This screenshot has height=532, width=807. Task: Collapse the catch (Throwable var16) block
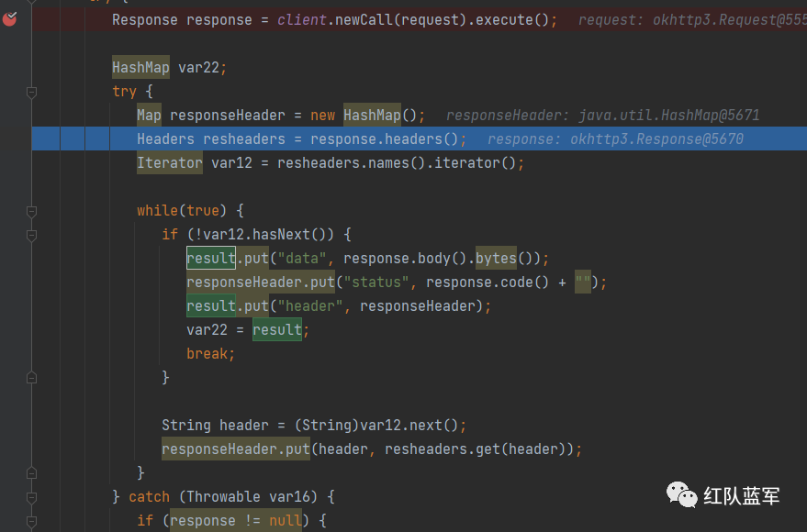click(31, 497)
